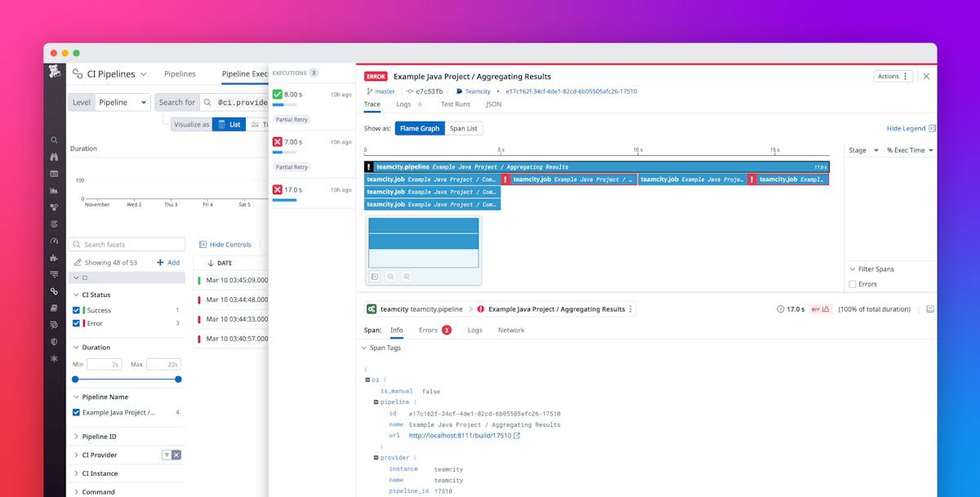Image resolution: width=980 pixels, height=497 pixels.
Task: Click the zoom in icon on the minimap
Action: click(x=407, y=277)
